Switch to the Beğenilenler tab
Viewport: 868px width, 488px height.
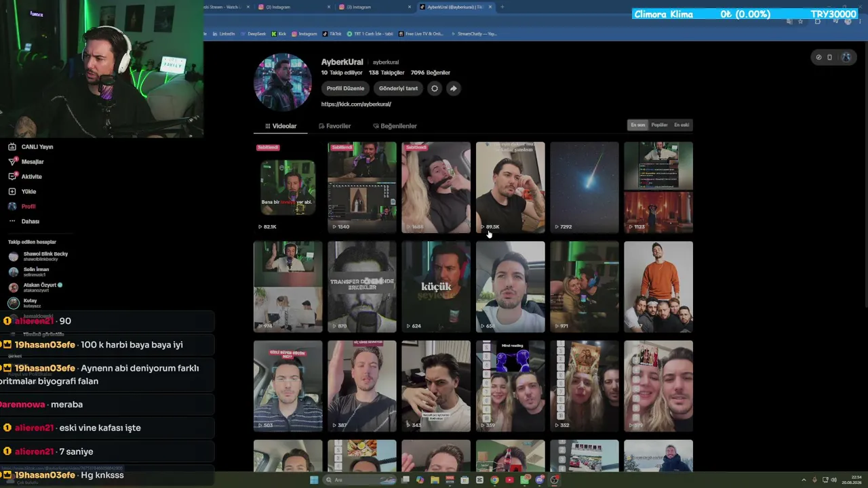coord(395,126)
